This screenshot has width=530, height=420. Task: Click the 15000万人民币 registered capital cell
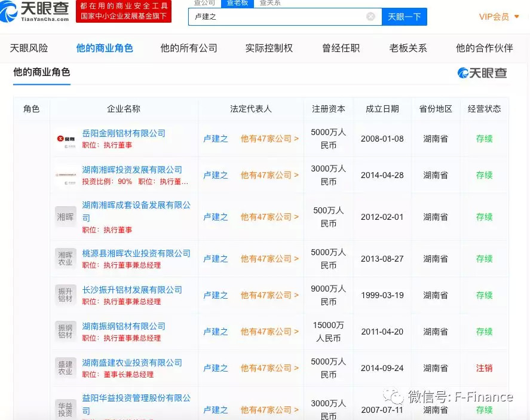point(328,332)
